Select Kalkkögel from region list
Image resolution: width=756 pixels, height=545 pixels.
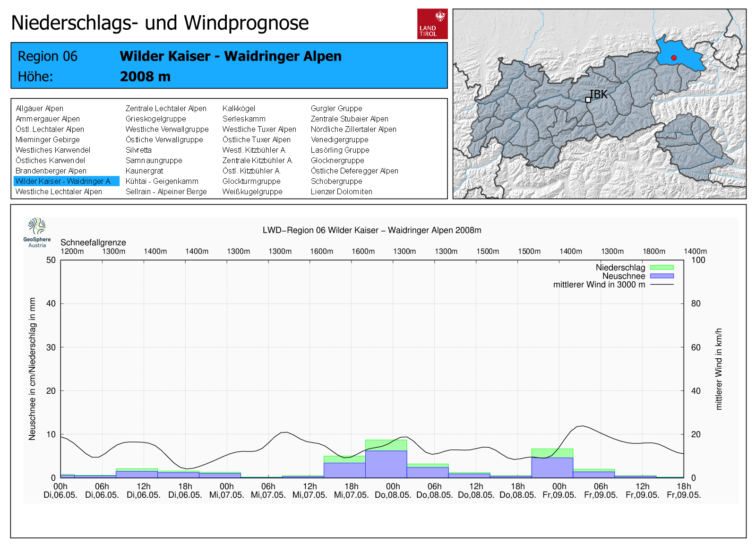[x=239, y=109]
